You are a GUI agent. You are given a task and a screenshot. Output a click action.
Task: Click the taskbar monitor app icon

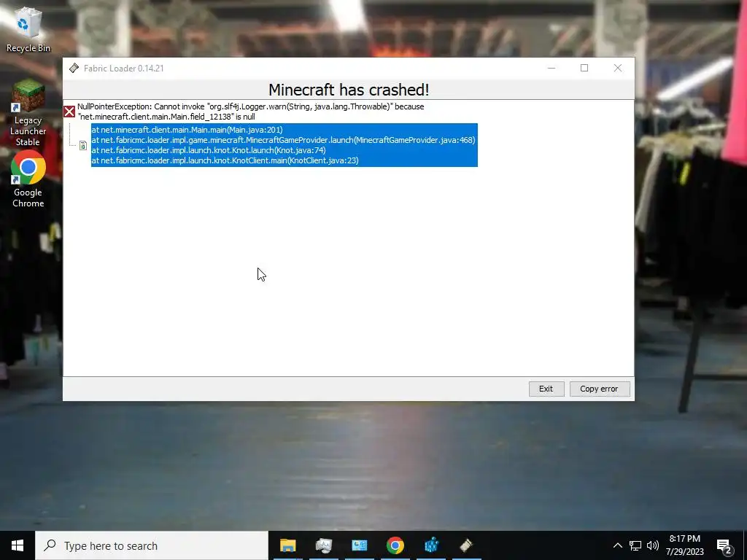pos(323,545)
